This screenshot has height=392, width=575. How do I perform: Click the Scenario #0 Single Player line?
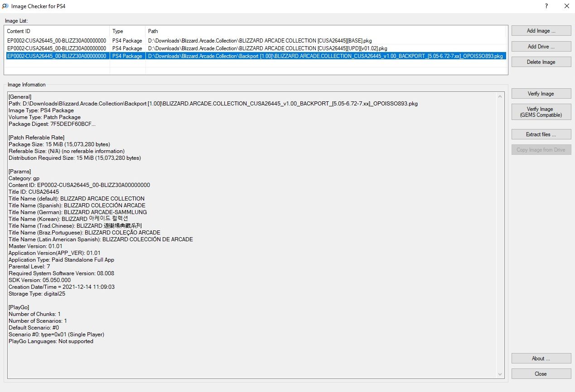pyautogui.click(x=56, y=335)
